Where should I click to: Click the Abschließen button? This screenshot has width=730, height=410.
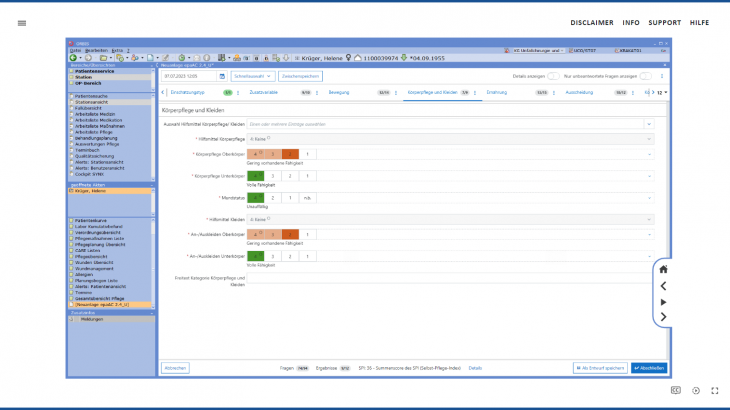click(648, 368)
